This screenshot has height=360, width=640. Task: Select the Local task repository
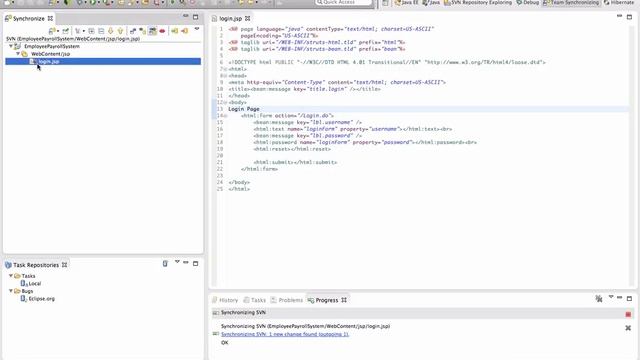coord(35,283)
